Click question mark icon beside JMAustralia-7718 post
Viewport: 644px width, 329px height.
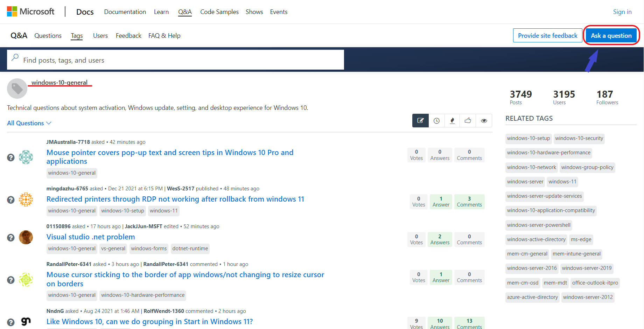point(11,157)
